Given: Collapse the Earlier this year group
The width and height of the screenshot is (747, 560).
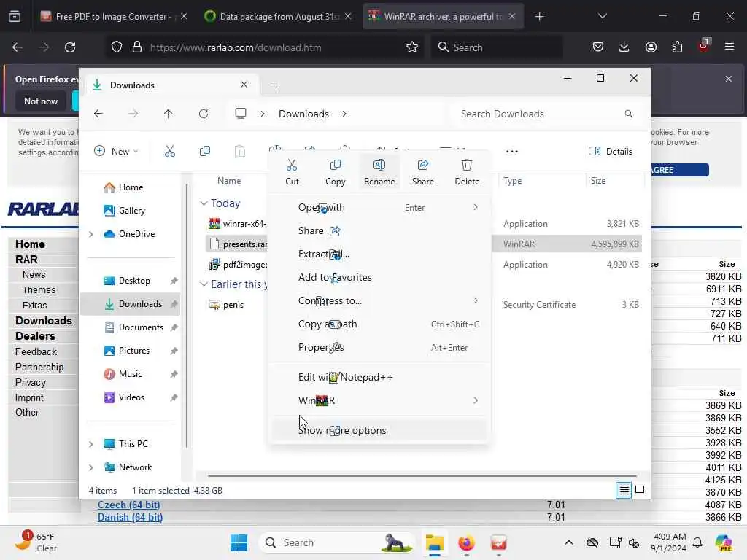Looking at the screenshot, I should 204,284.
